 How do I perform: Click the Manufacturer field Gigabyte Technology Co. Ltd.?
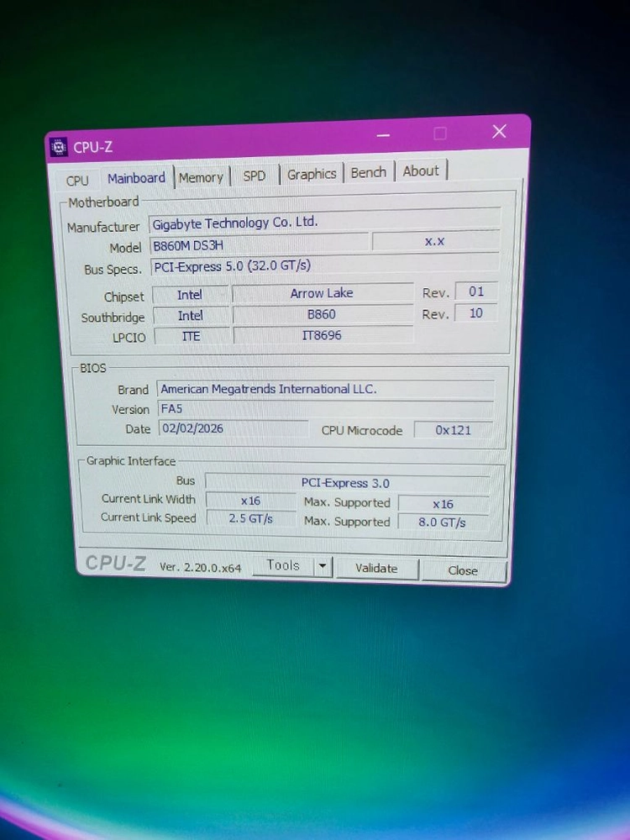tap(324, 223)
